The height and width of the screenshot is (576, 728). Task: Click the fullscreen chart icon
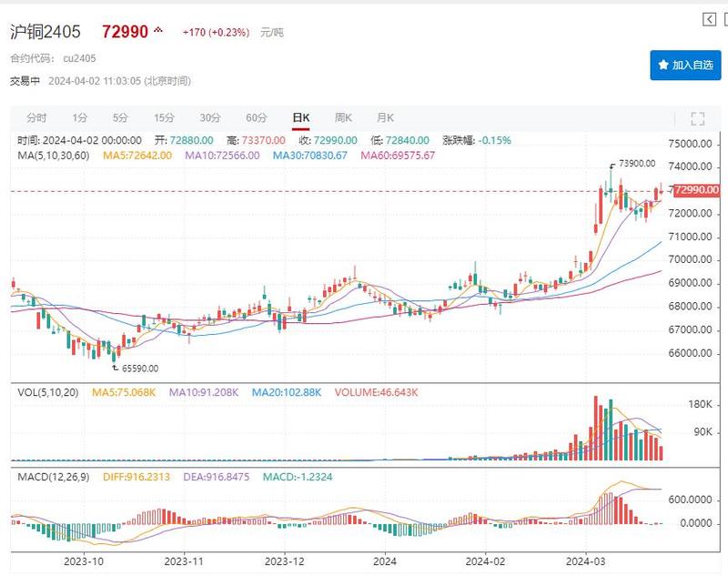click(x=698, y=118)
